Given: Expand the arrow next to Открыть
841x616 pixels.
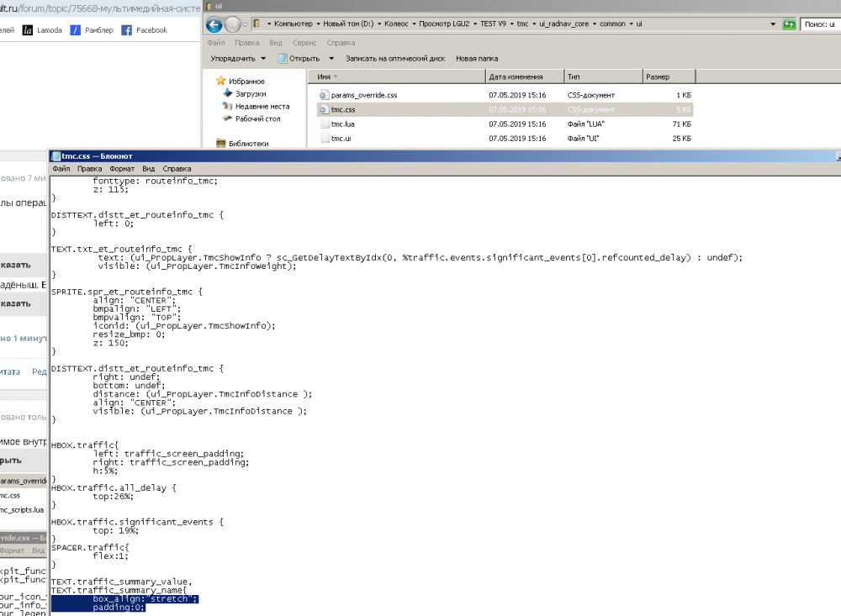Looking at the screenshot, I should pos(331,59).
